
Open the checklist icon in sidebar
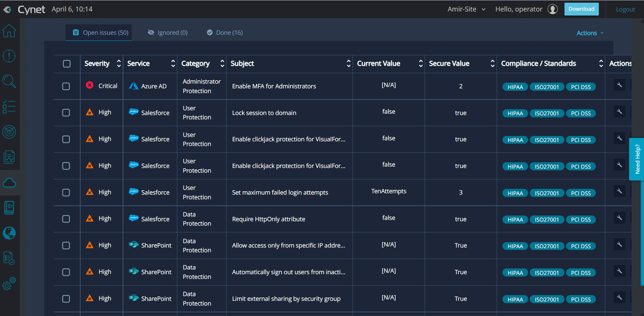click(9, 107)
